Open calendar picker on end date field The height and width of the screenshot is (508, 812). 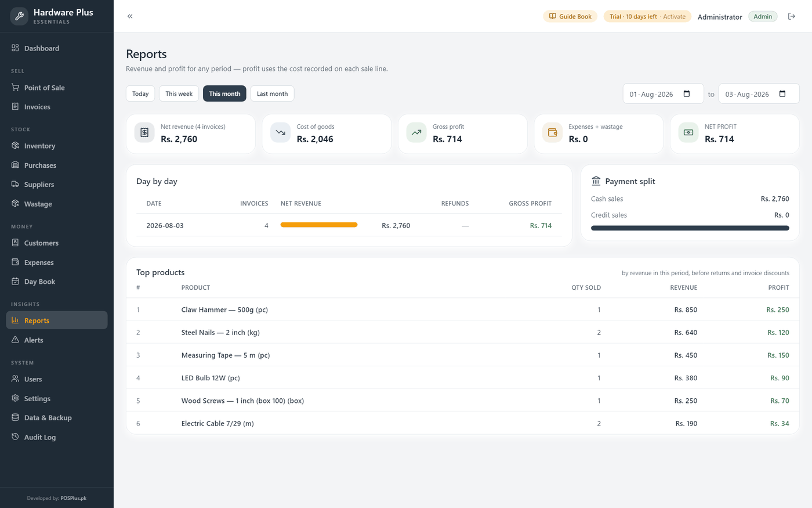(x=782, y=94)
